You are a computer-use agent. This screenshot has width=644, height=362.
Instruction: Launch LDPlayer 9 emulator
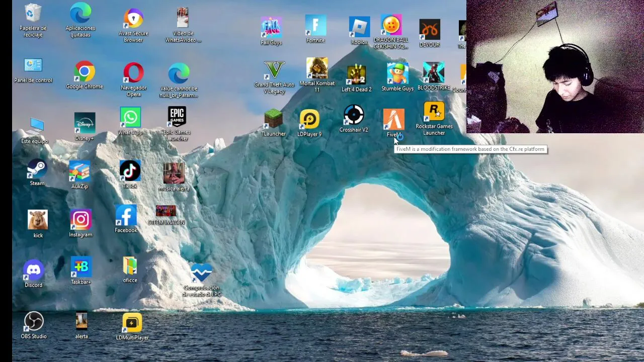coord(309,123)
